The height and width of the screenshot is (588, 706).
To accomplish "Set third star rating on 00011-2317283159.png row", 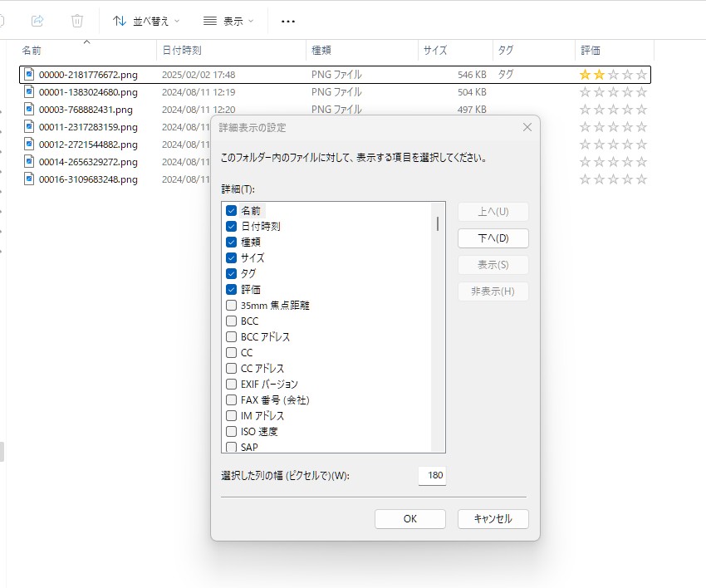I will coord(613,126).
